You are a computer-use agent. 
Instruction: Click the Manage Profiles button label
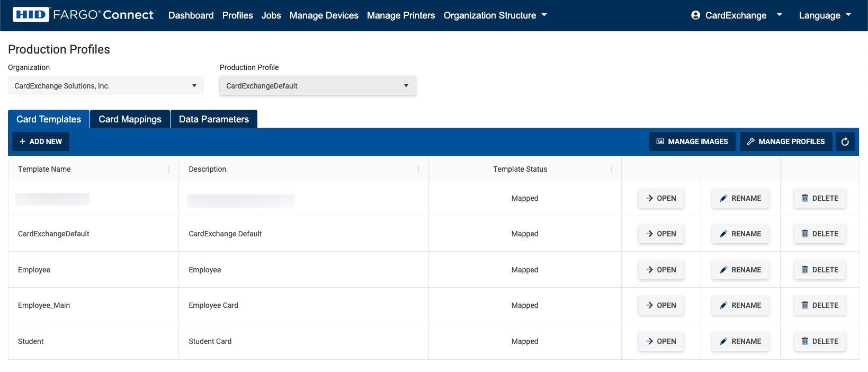(x=792, y=141)
